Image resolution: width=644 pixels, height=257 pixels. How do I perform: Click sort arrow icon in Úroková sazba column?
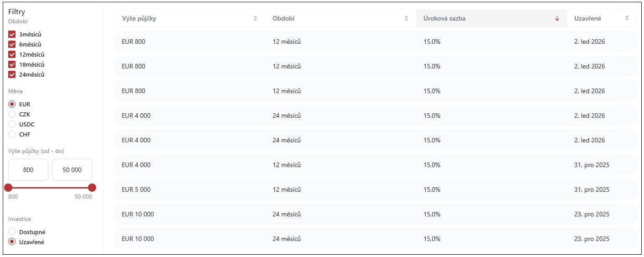tap(557, 18)
